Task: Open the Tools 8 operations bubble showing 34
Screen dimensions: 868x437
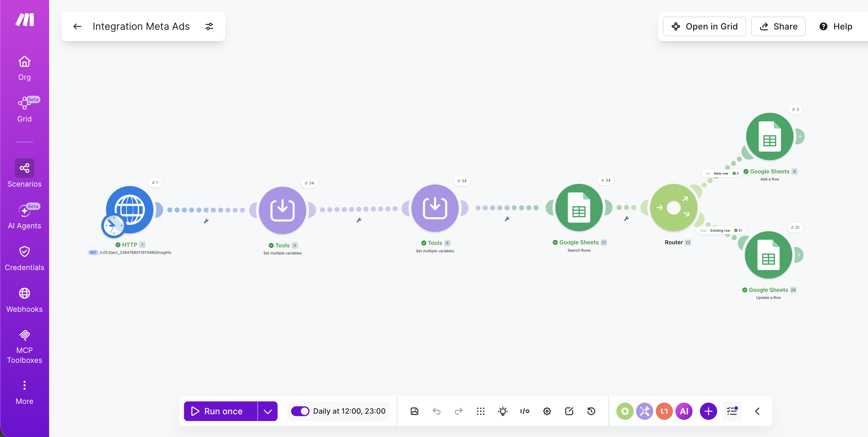Action: coord(462,180)
